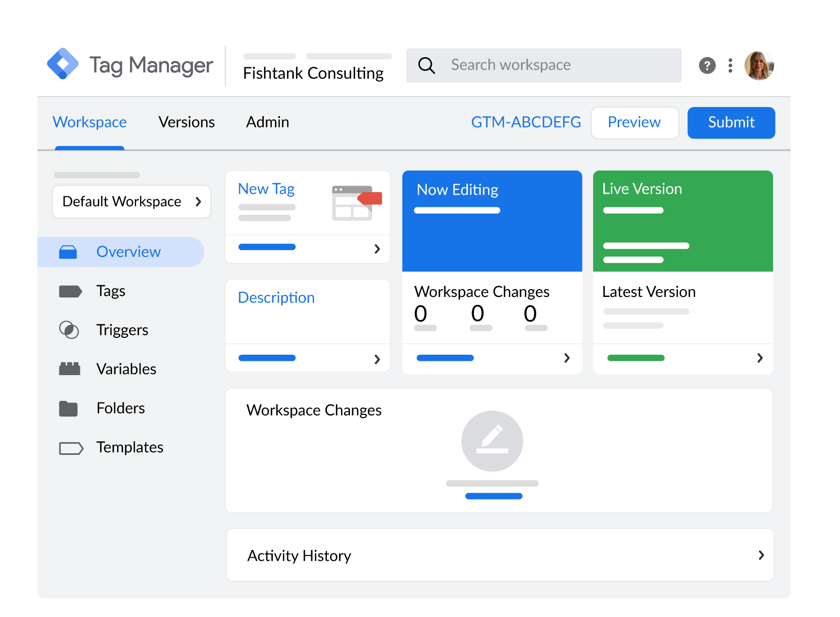Click the search magnifier icon
840x617 pixels.
pos(427,65)
